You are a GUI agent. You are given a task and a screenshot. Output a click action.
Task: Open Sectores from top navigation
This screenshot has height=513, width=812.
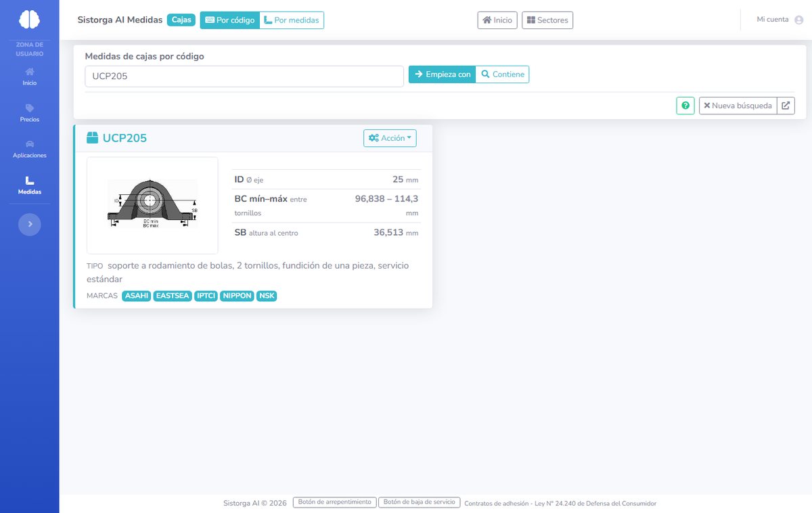(547, 20)
